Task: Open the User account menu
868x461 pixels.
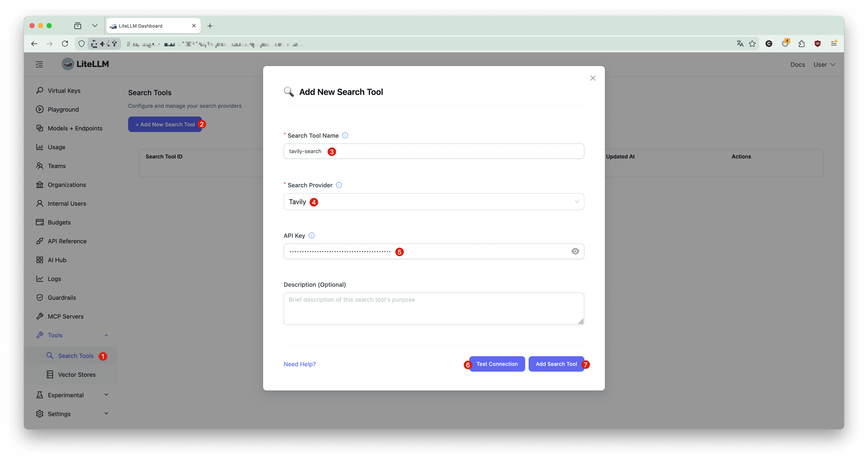Action: pos(824,64)
